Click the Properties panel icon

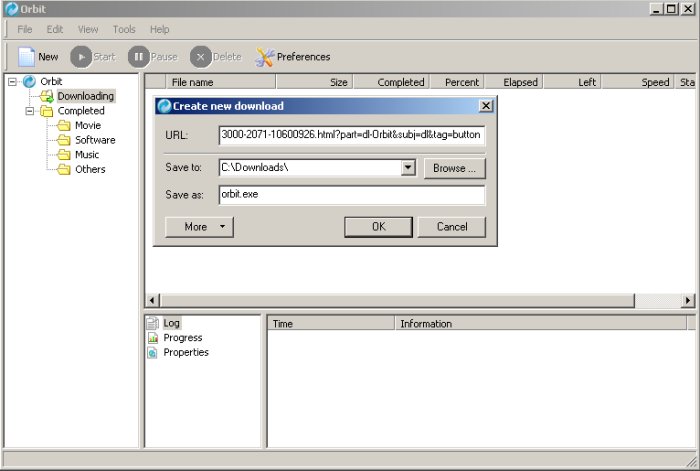point(153,352)
